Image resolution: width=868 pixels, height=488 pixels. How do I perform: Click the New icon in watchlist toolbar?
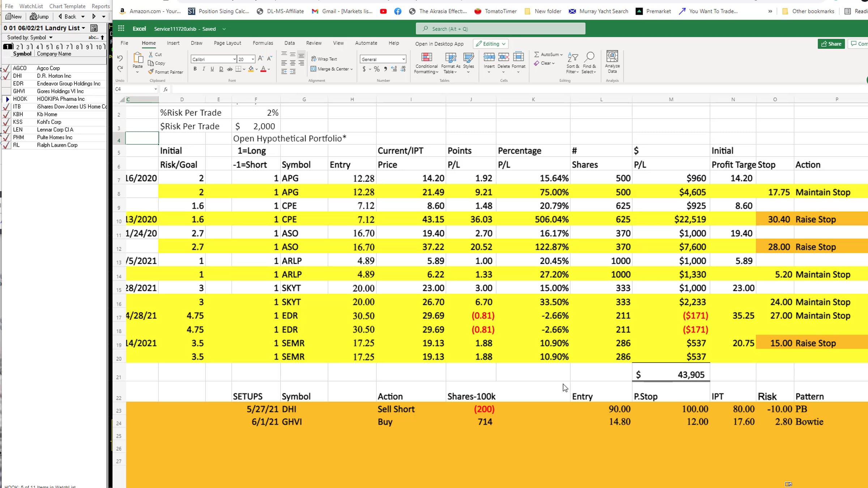(13, 16)
